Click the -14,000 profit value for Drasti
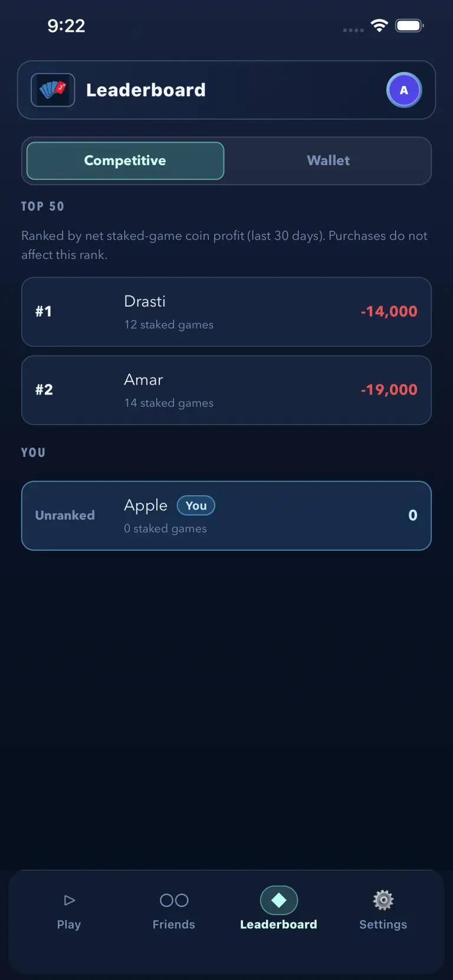This screenshot has height=980, width=453. pyautogui.click(x=389, y=311)
